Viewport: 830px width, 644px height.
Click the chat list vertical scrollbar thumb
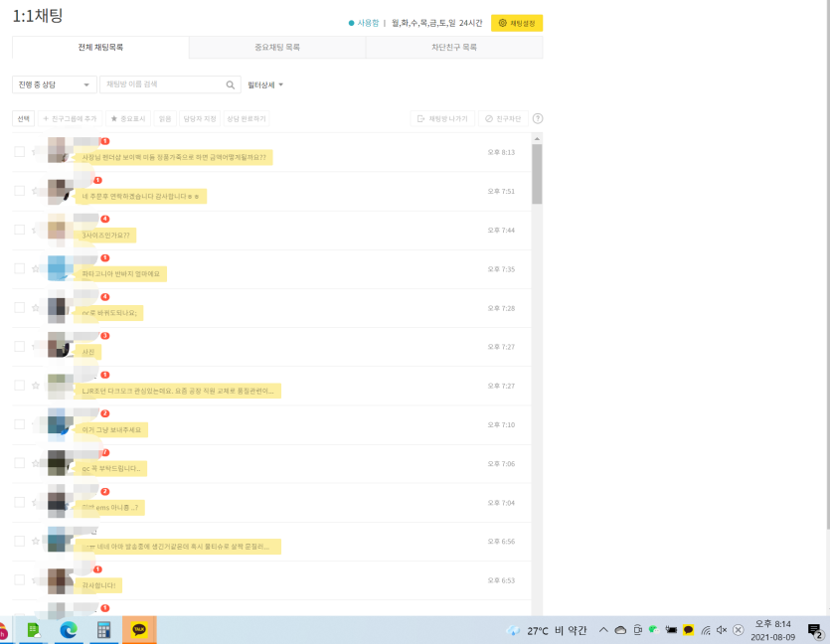coord(537,174)
